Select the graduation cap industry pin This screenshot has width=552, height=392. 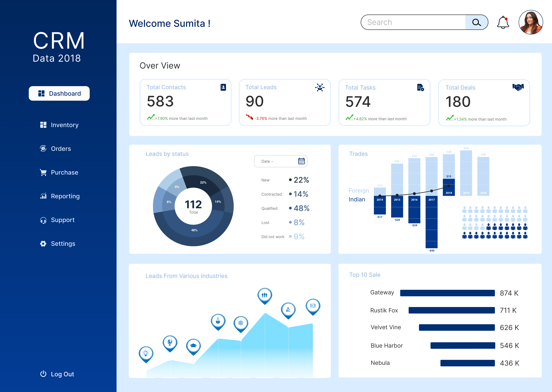pos(193,346)
